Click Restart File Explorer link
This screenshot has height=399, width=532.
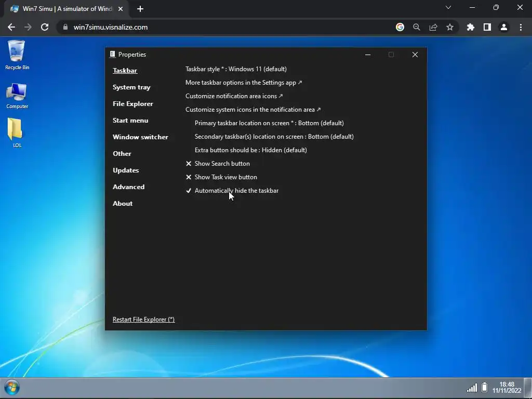point(143,320)
